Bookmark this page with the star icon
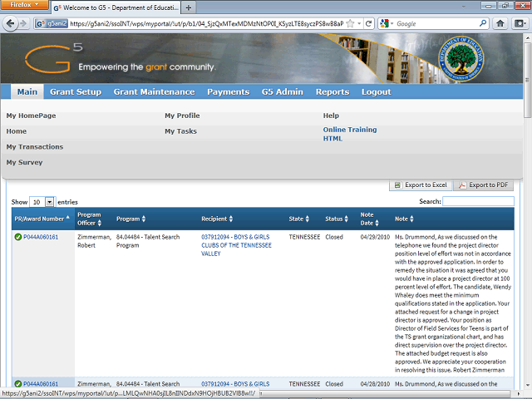The image size is (532, 399). click(350, 23)
